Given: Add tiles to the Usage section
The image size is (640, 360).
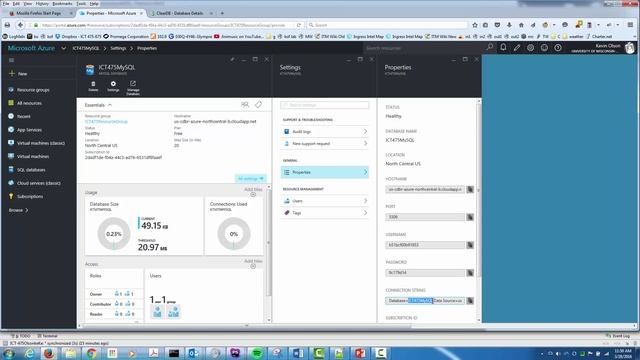Looking at the screenshot, I should coord(253,192).
